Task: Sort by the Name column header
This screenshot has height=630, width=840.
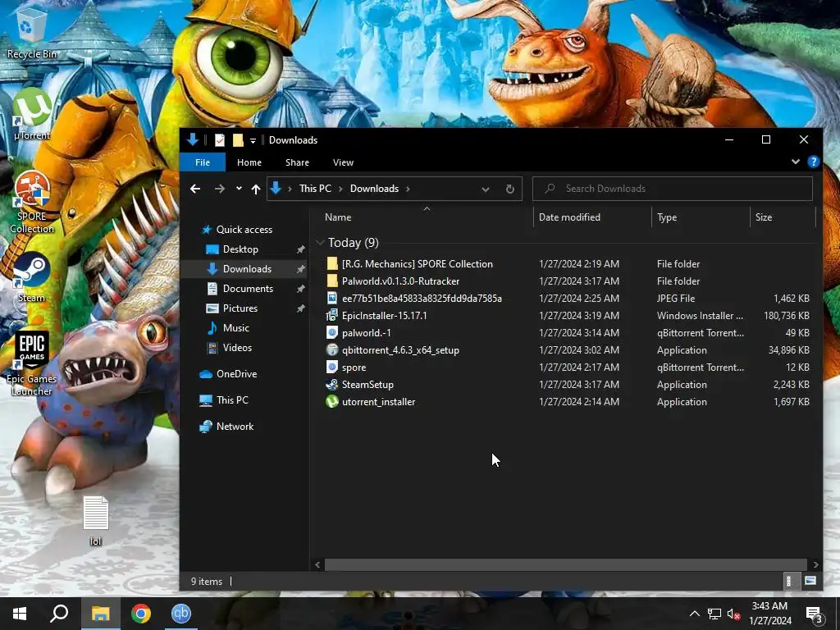Action: click(427, 217)
